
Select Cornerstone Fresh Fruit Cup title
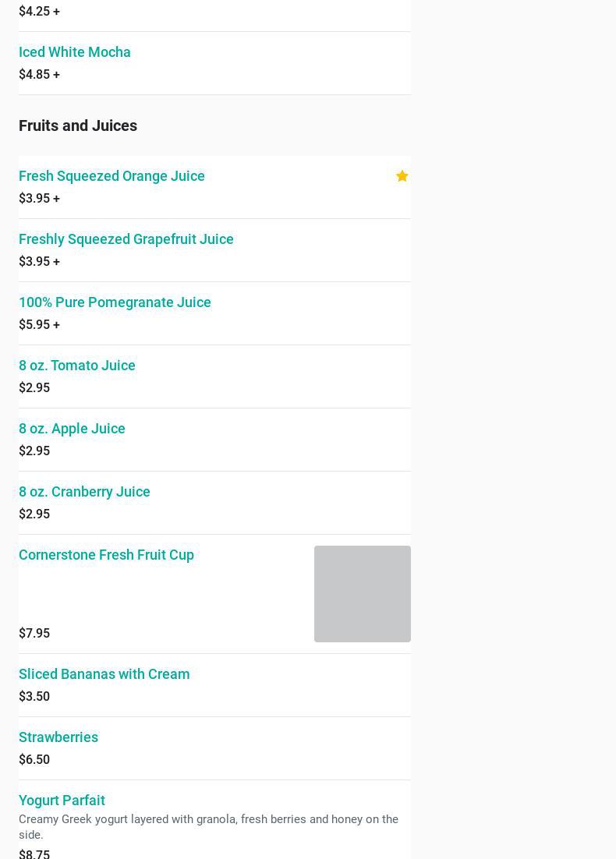pos(106,555)
